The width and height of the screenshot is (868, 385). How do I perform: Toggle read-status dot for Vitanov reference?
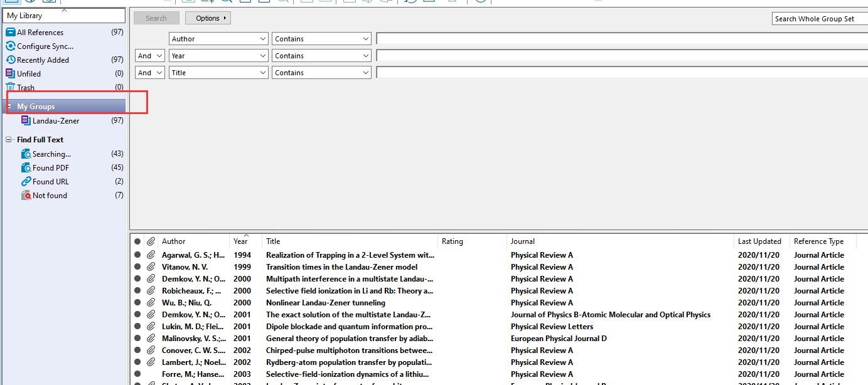click(137, 267)
